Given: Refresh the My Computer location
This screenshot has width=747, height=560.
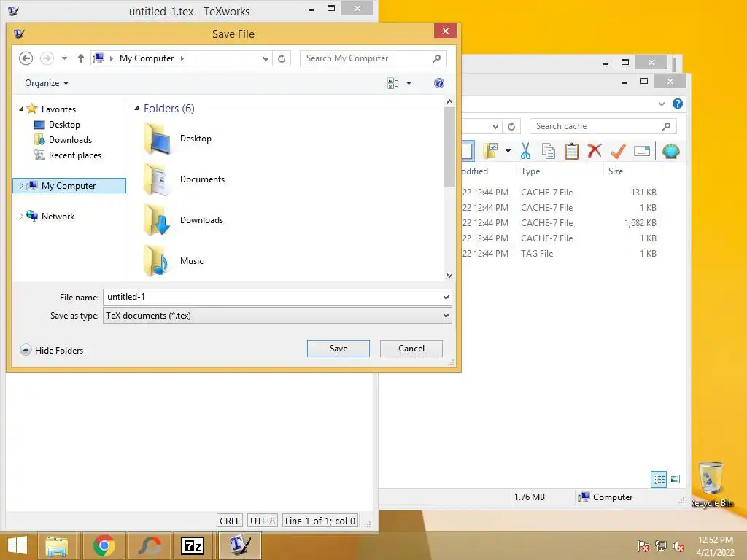Looking at the screenshot, I should pyautogui.click(x=282, y=58).
